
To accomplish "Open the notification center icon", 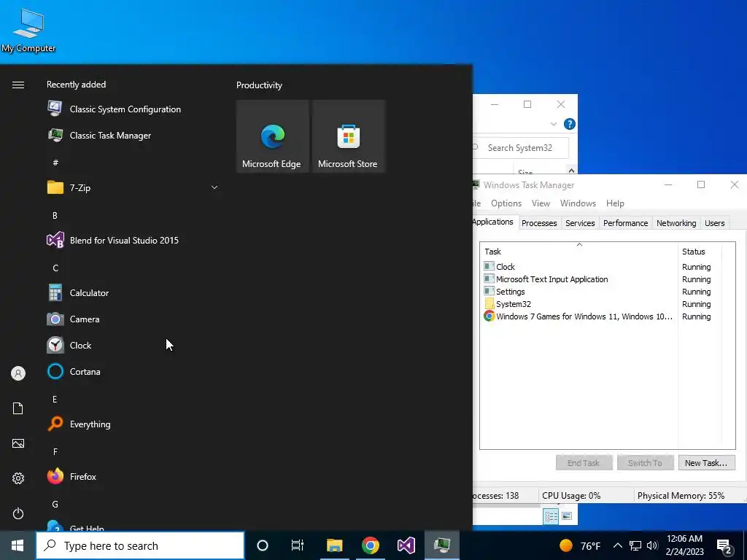I will (x=724, y=547).
